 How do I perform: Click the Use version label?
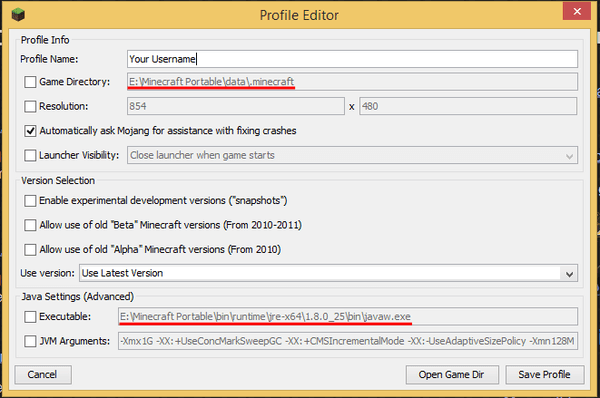click(47, 273)
